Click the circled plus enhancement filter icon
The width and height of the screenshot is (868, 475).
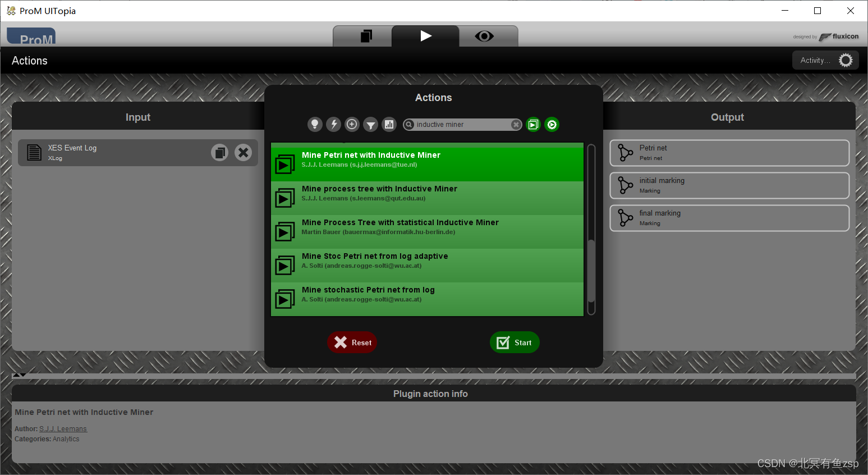[352, 124]
